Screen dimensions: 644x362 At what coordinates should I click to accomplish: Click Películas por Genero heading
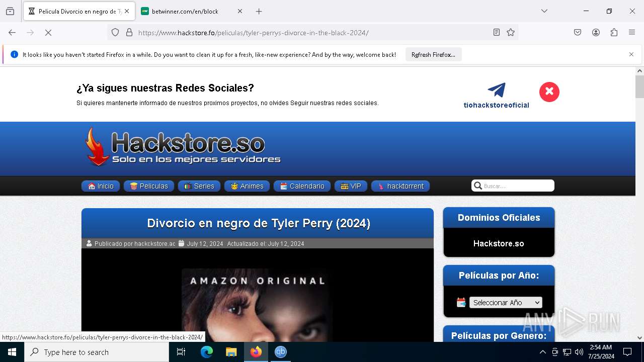coord(499,336)
